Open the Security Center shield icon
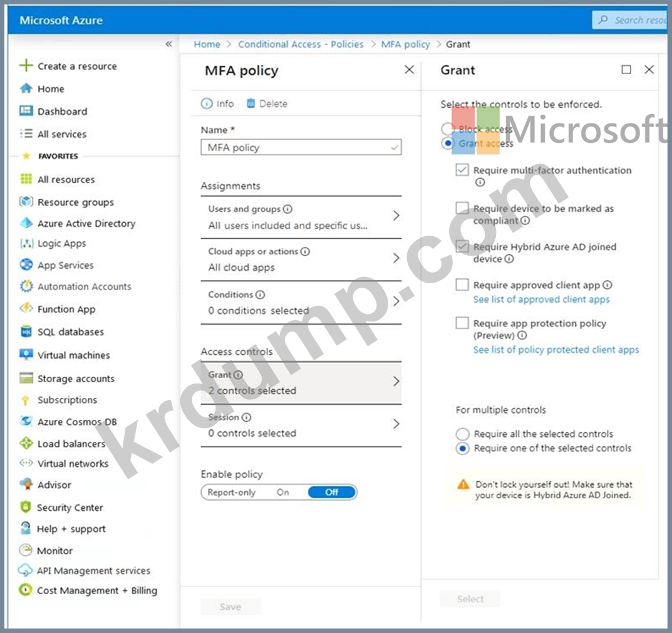Screen dimensions: 672x633 (x=26, y=507)
